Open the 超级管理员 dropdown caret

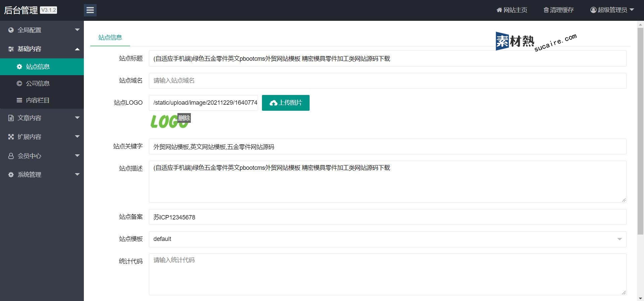[632, 10]
